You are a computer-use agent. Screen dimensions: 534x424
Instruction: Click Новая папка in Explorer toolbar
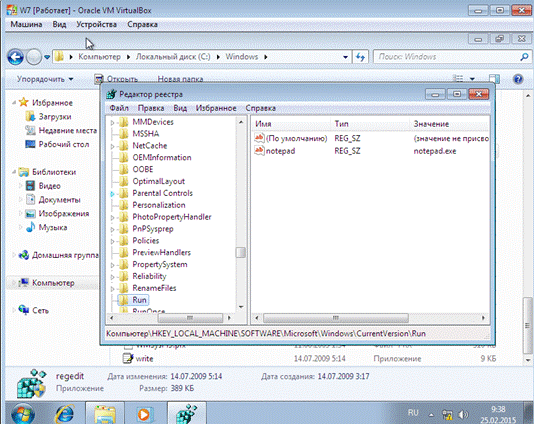point(180,79)
